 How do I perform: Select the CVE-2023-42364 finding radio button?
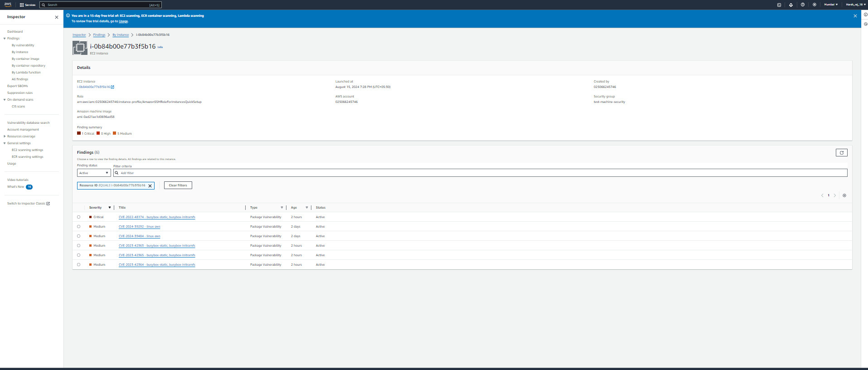78,265
